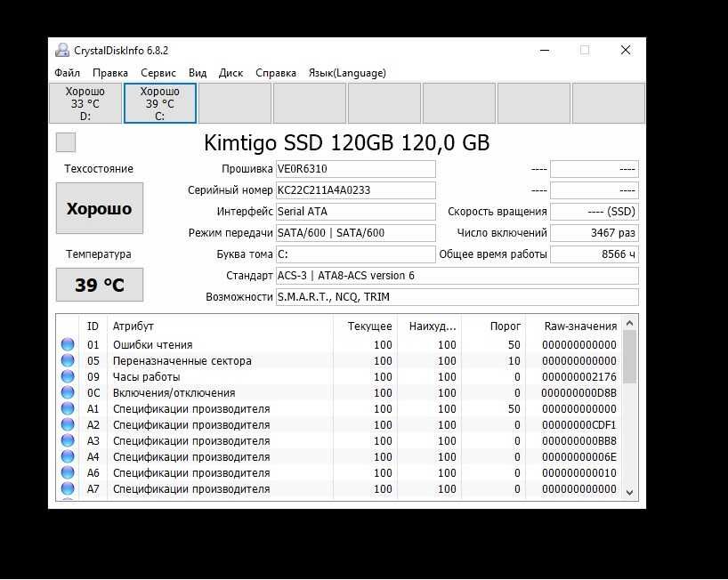Open the Диск menu
Screen dimensions: 728x580
coord(231,73)
